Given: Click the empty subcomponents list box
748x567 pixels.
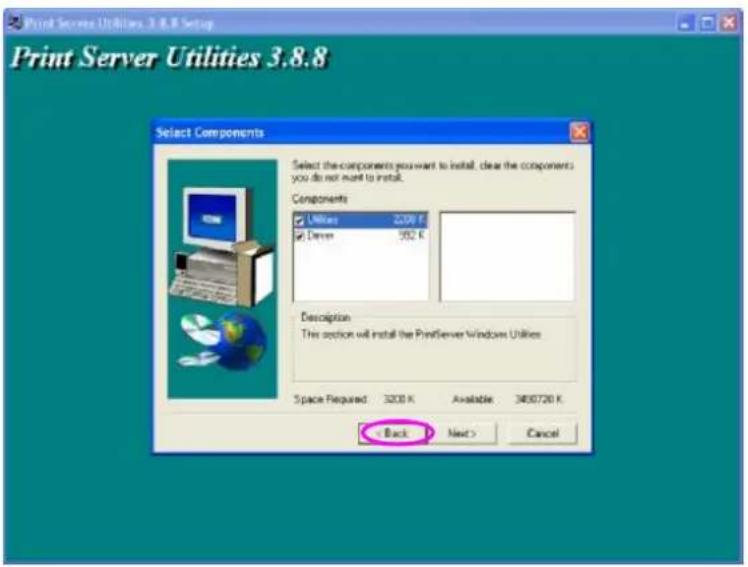Looking at the screenshot, I should [x=507, y=257].
